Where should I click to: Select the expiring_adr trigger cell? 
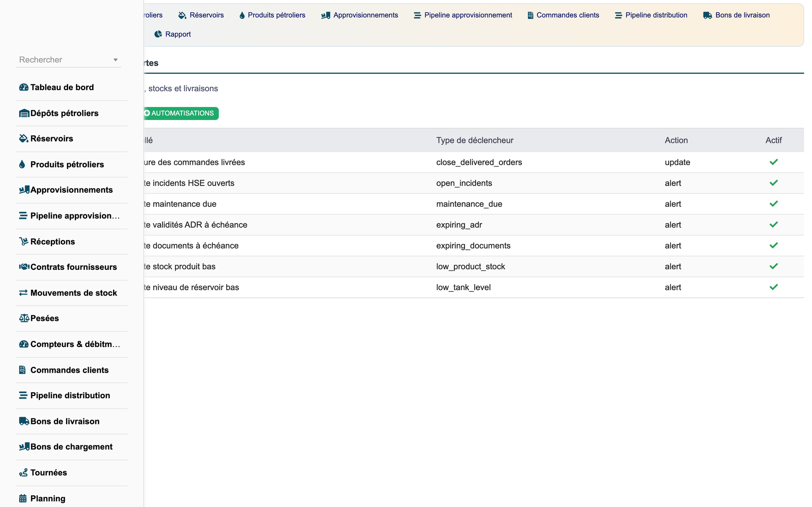click(x=459, y=225)
